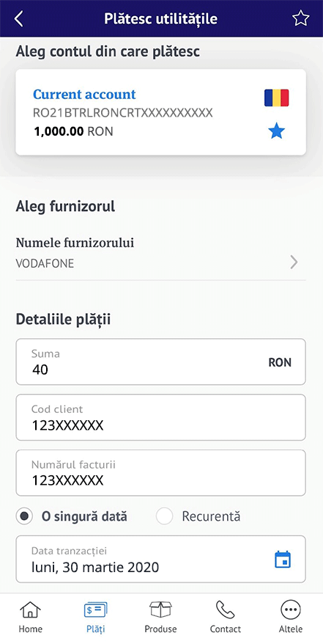Screen dimensions: 323x644
Task: Open the transaction date calendar icon
Action: 283,560
